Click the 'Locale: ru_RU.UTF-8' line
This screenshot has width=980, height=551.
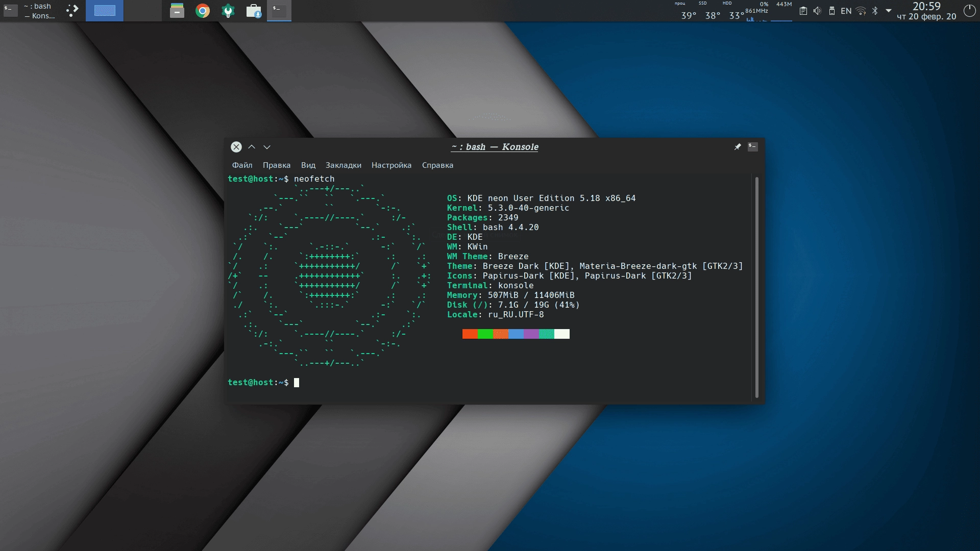[496, 315]
